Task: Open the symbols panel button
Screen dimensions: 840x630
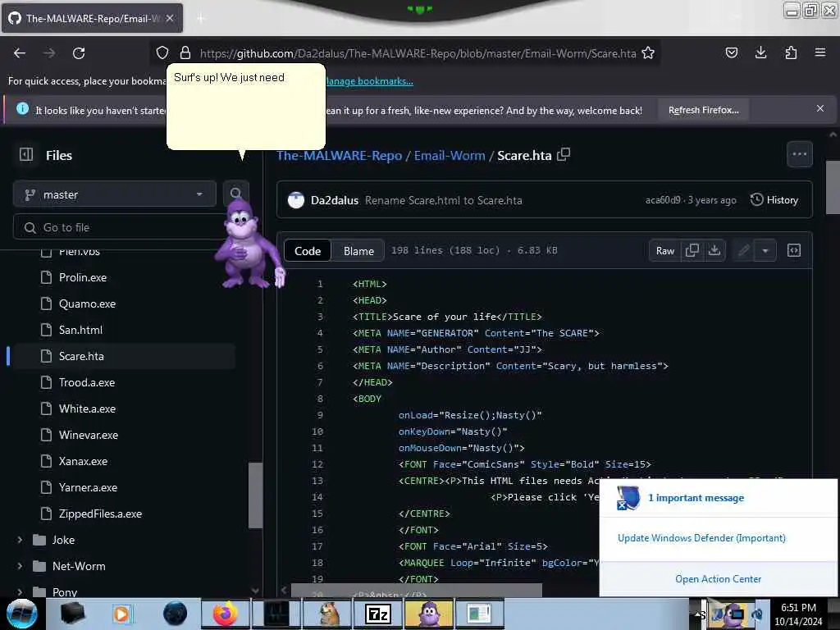Action: 794,250
